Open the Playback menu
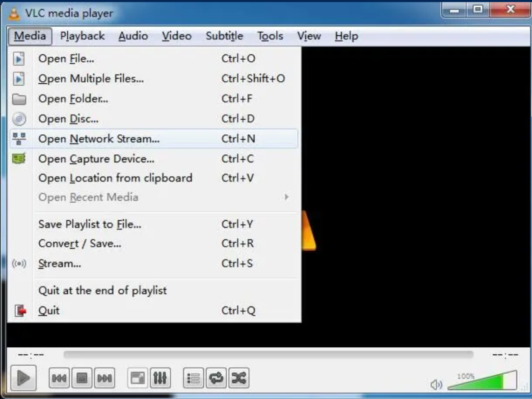Screen dimensions: 532x399 82,36
